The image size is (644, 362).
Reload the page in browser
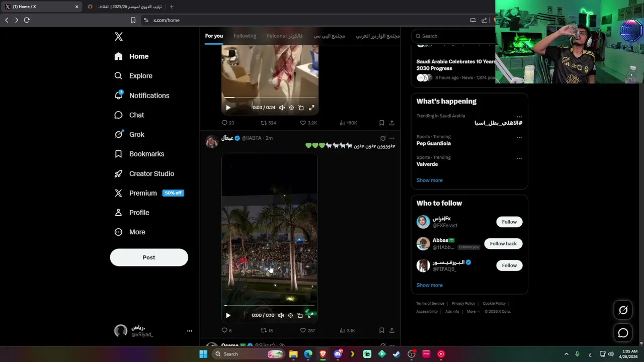pos(27,20)
